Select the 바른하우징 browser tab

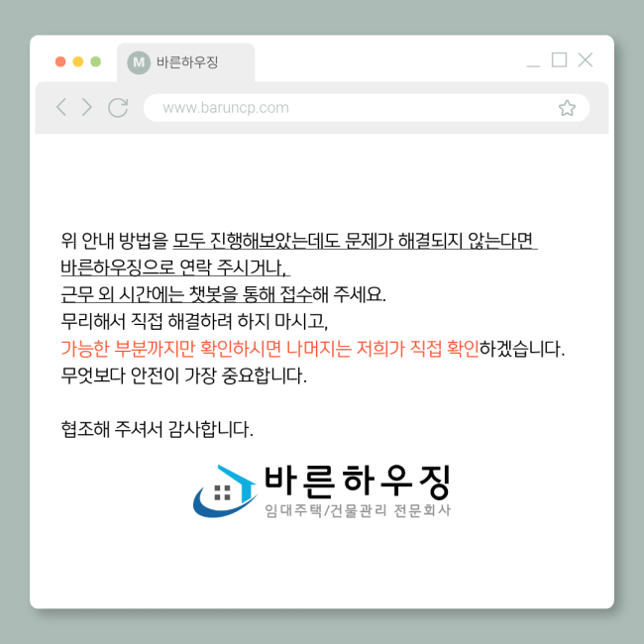pyautogui.click(x=185, y=62)
